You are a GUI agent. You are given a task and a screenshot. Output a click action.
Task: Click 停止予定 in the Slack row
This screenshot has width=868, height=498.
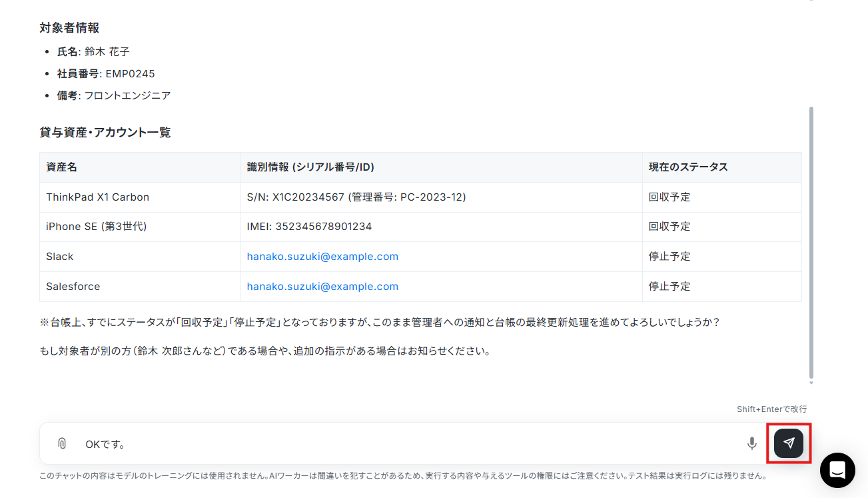click(x=669, y=257)
